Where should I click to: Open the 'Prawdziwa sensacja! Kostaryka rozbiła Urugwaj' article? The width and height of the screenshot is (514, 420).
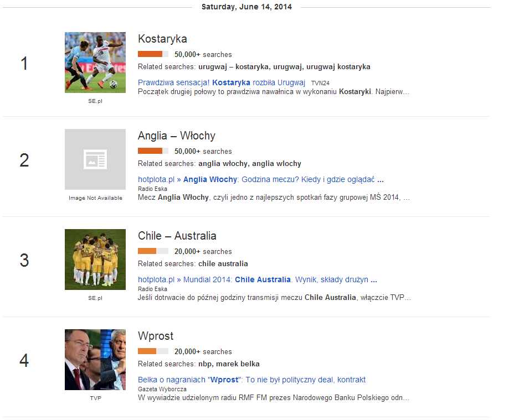[x=222, y=82]
